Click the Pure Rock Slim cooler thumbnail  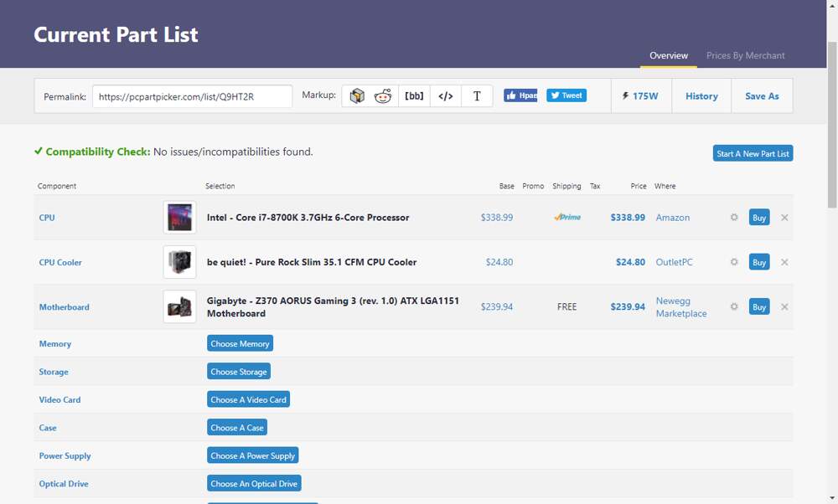point(179,262)
